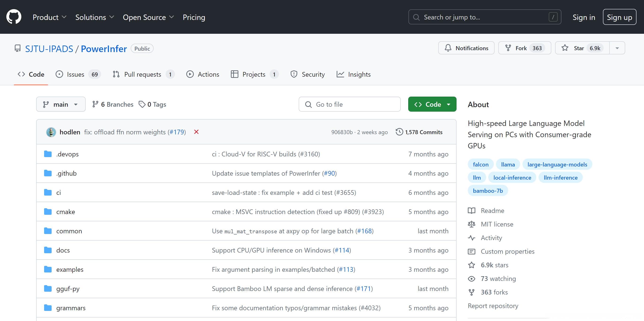Click the docs folder icon
This screenshot has height=321, width=644.
coord(48,250)
